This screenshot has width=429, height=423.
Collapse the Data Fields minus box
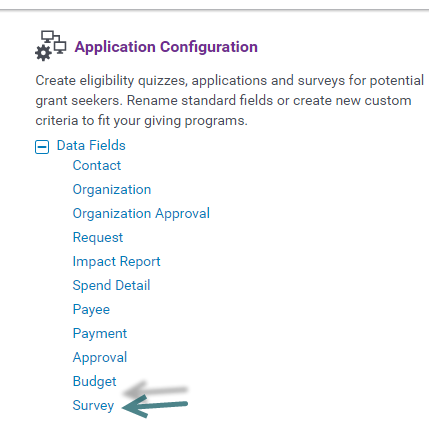42,147
